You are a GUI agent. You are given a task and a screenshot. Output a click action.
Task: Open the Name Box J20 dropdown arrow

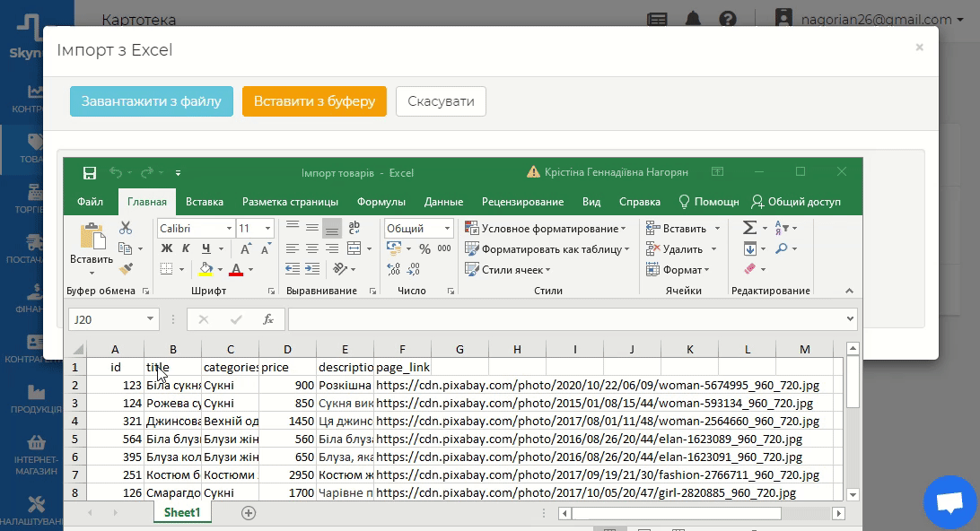tap(150, 319)
